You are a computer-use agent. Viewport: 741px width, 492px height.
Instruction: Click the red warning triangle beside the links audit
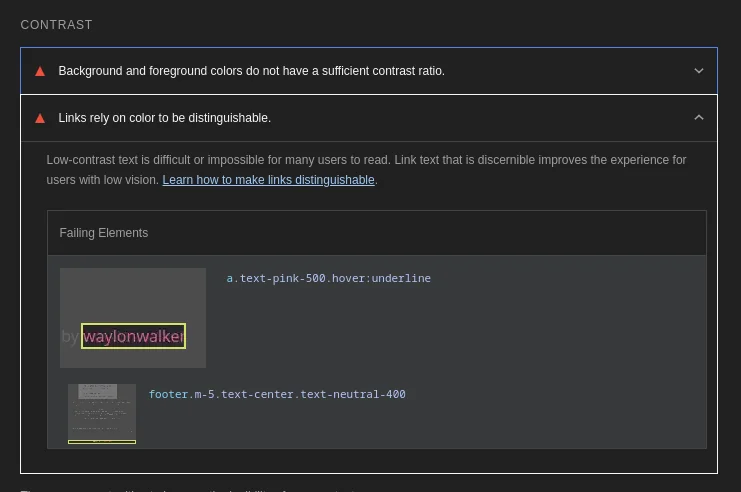[x=40, y=118]
